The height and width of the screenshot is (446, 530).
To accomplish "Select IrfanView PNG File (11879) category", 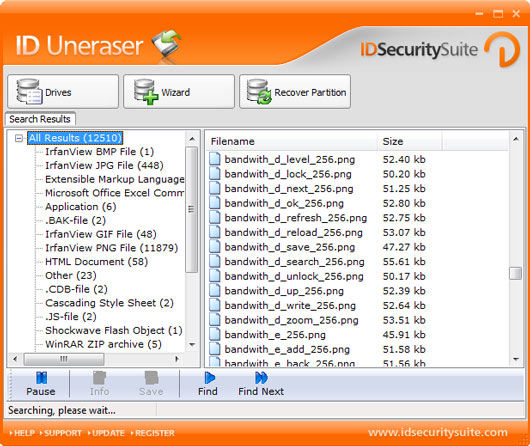I will pyautogui.click(x=112, y=248).
